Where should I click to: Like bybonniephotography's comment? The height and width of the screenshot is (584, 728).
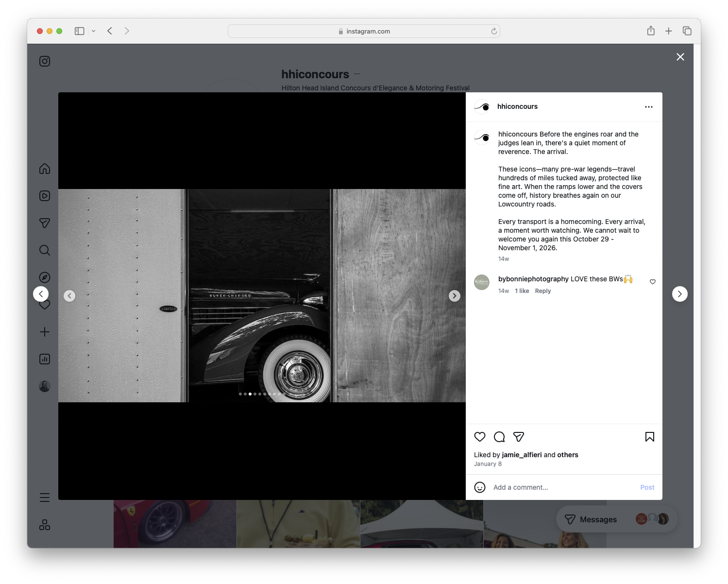tap(652, 281)
